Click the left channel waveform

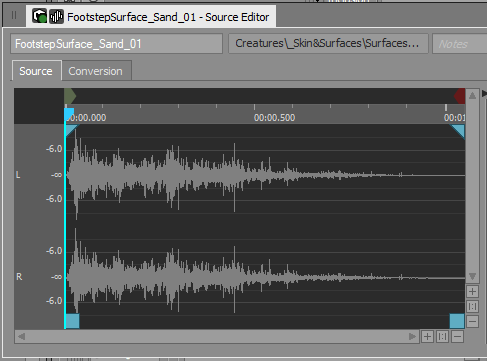pos(265,175)
